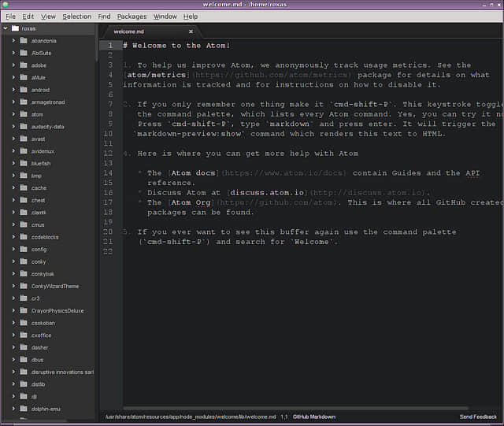
Task: Expand the .cxoffice folder arrow
Action: pos(13,335)
